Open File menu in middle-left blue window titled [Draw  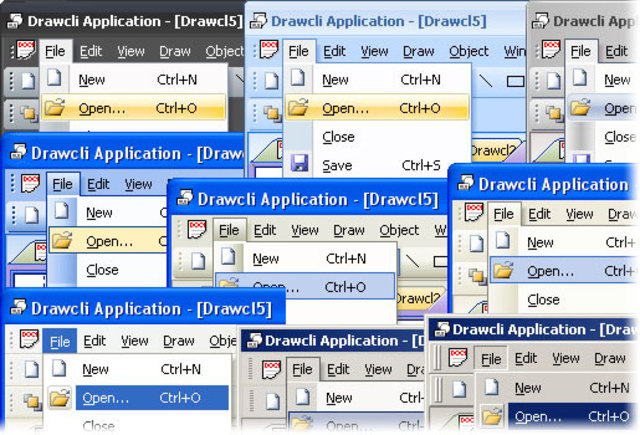click(x=62, y=184)
